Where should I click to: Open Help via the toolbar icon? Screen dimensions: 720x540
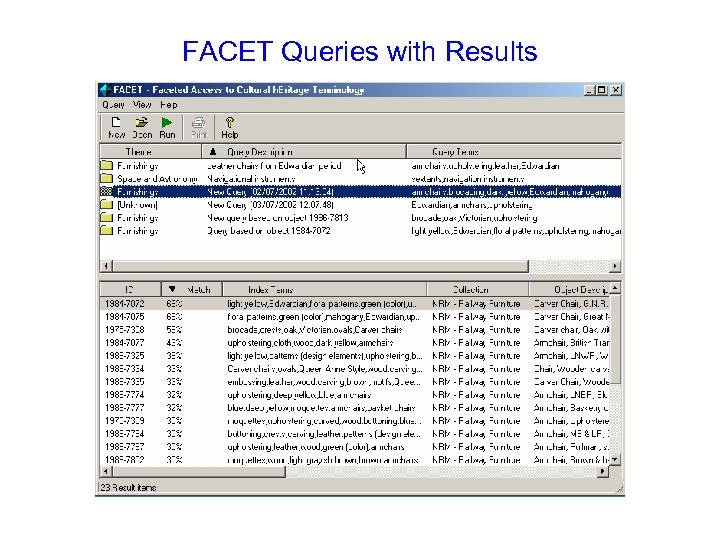point(230,127)
